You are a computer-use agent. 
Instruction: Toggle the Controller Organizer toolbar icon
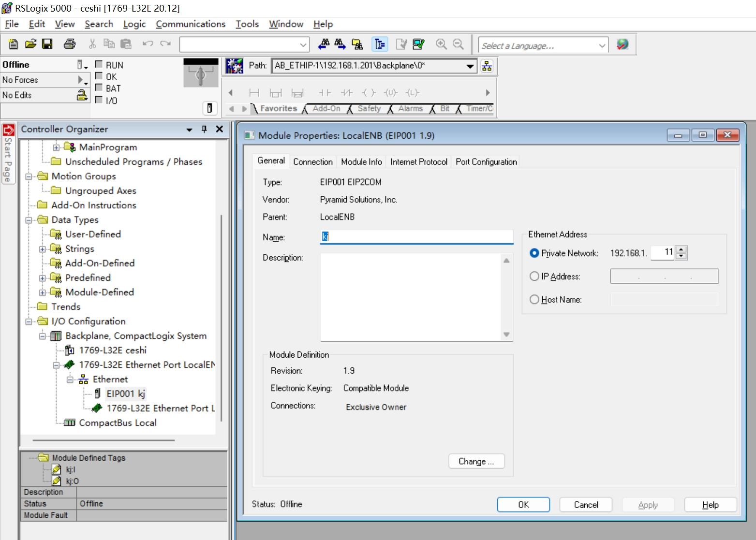coord(380,44)
